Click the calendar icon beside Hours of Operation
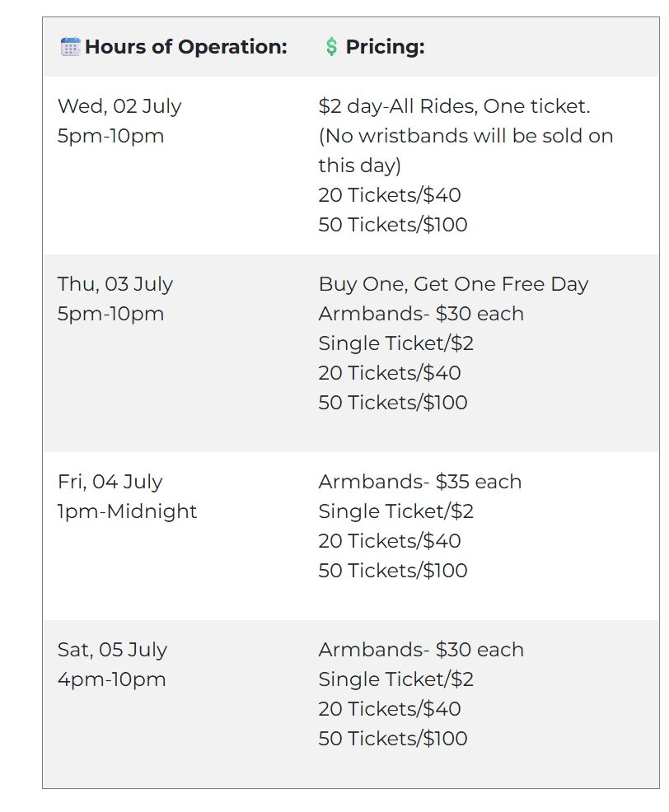669x812 pixels. pyautogui.click(x=71, y=47)
